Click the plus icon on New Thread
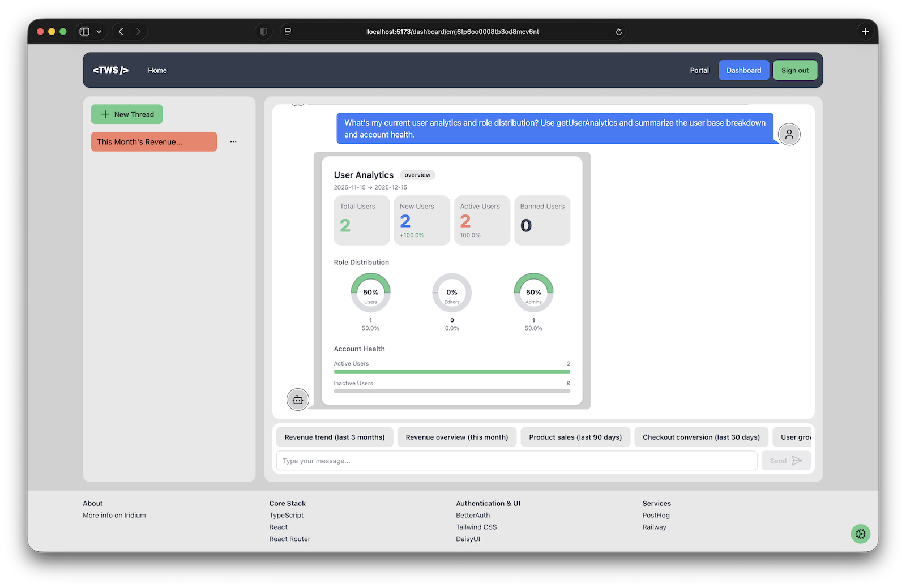This screenshot has width=906, height=588. coord(104,114)
